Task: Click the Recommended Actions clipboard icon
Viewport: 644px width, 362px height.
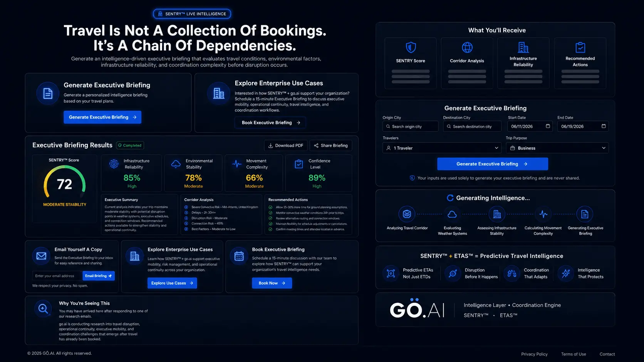Action: [x=580, y=47]
